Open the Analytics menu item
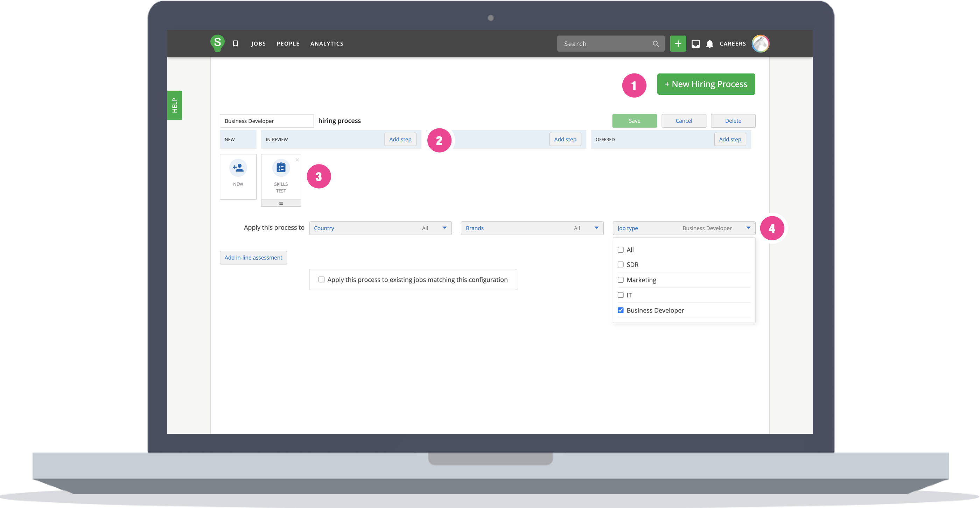The image size is (980, 508). click(327, 44)
